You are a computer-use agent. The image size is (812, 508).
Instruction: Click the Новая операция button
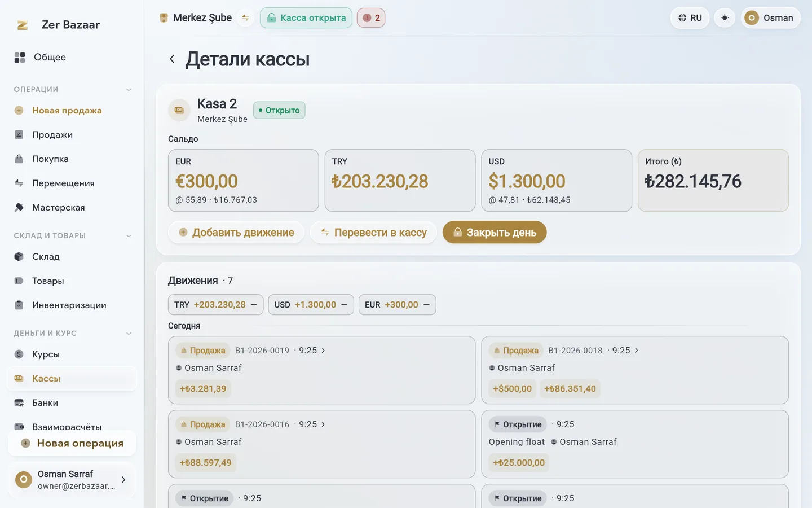[x=72, y=443]
